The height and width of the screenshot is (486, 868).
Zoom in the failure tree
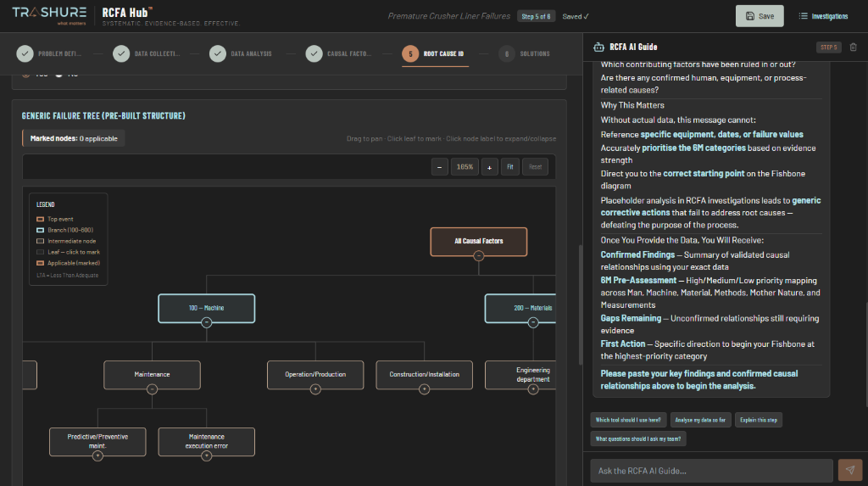point(489,167)
